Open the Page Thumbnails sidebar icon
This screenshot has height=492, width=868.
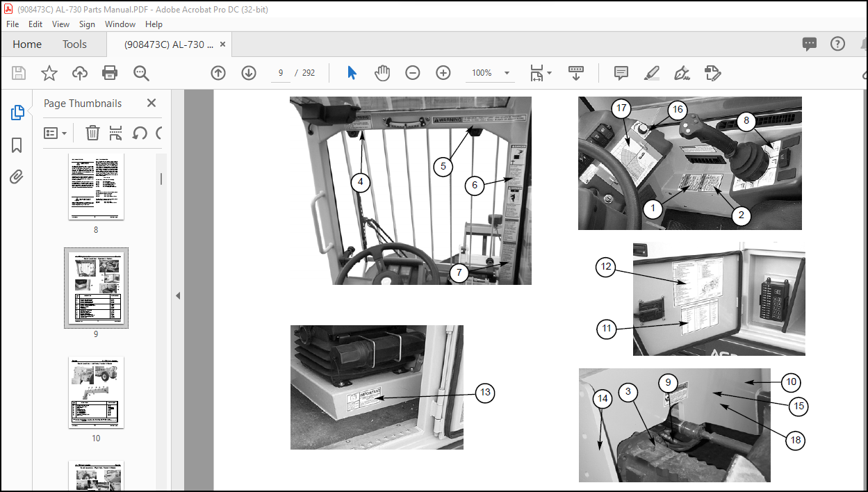[x=17, y=113]
